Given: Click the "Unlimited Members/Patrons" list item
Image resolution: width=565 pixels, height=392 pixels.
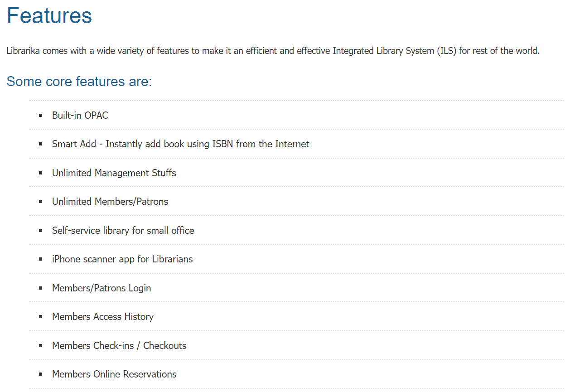Looking at the screenshot, I should point(110,202).
